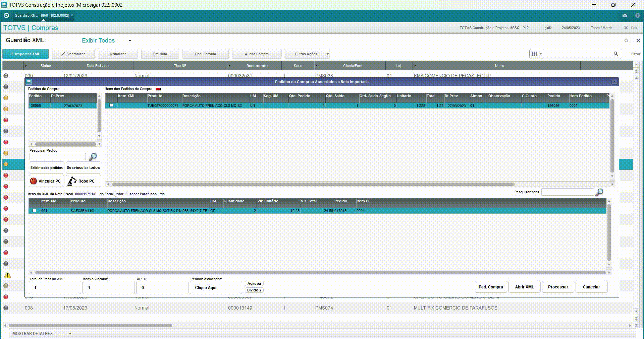Click the Cliente/Forn column sort arrow
This screenshot has height=339, width=644.
point(316,65)
